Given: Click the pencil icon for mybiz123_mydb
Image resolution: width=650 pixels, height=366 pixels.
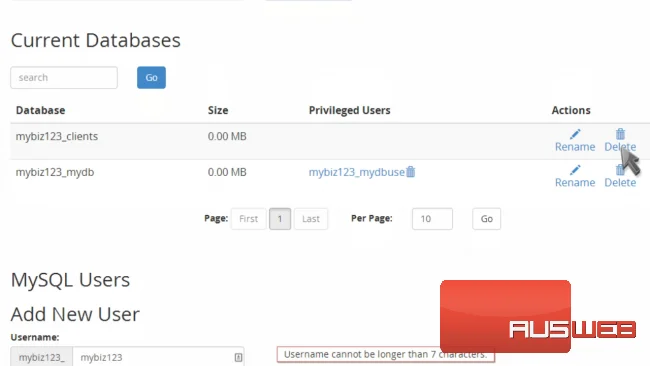Looking at the screenshot, I should [575, 170].
